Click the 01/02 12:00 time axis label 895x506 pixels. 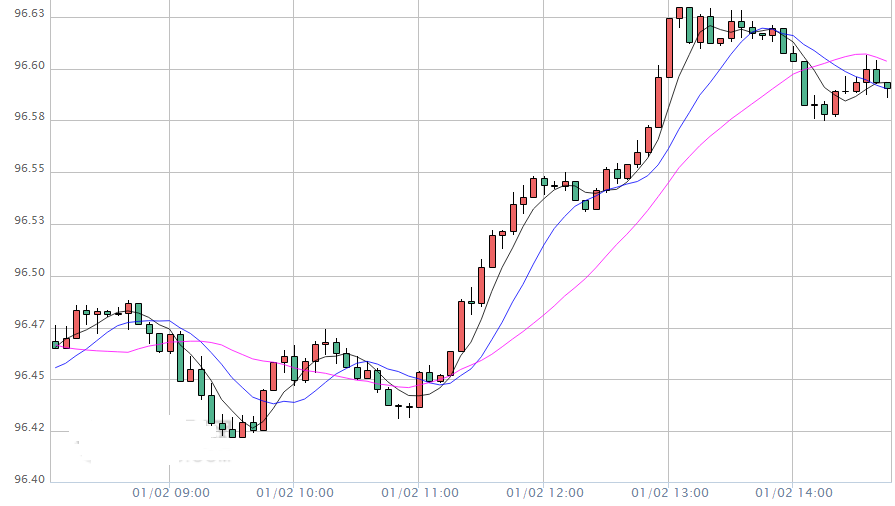pos(545,493)
